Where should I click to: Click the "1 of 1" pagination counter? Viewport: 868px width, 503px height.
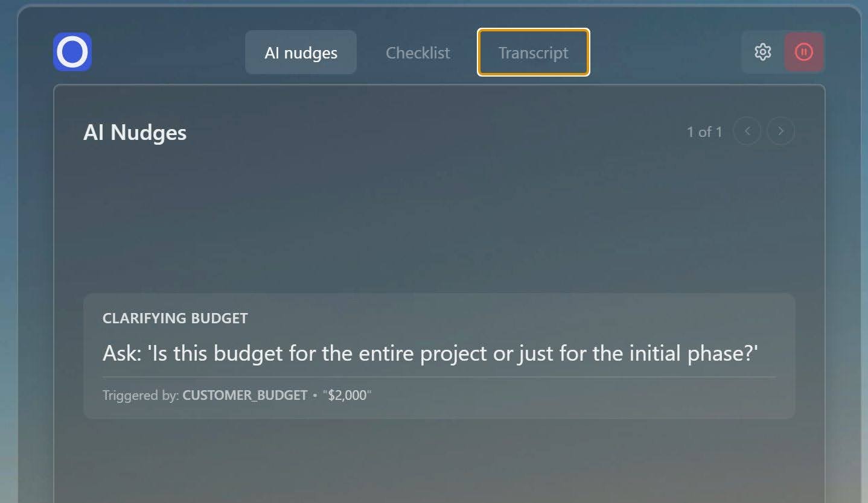click(x=704, y=131)
